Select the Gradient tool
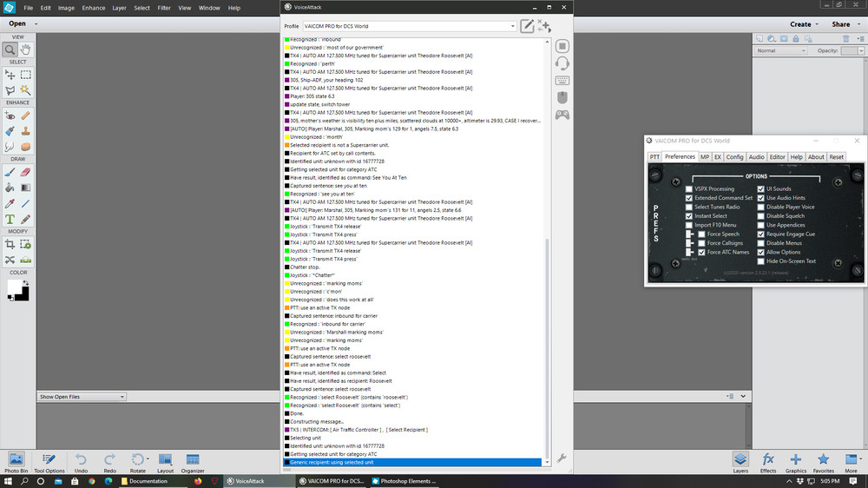Screen dimensions: 868x488 pyautogui.click(x=25, y=188)
